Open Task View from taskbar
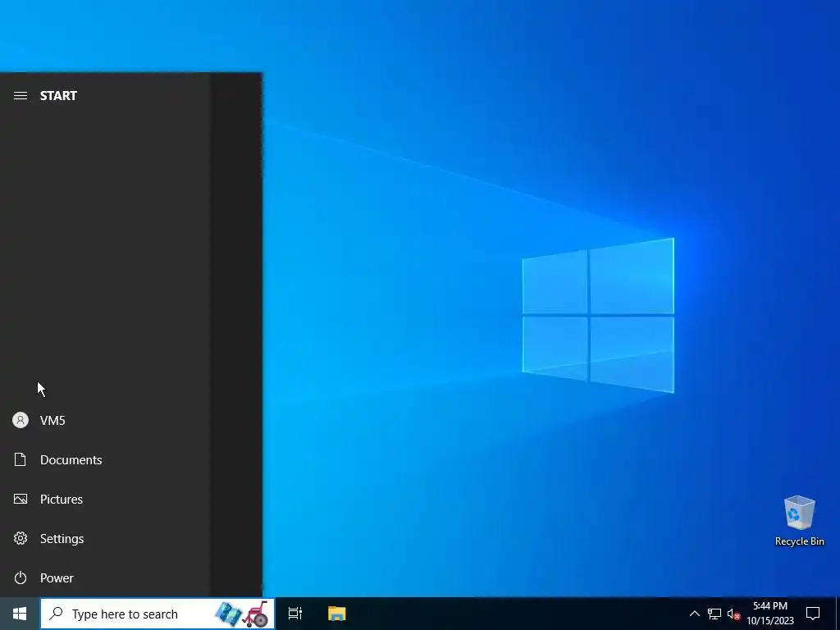840x630 pixels. coord(295,614)
